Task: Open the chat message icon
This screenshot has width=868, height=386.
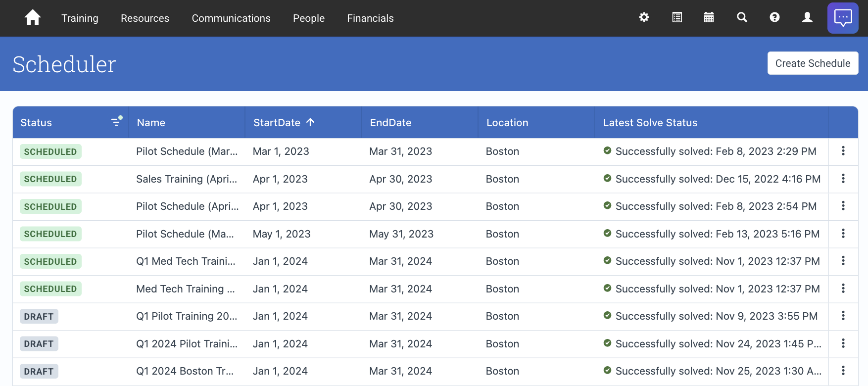Action: pyautogui.click(x=843, y=18)
